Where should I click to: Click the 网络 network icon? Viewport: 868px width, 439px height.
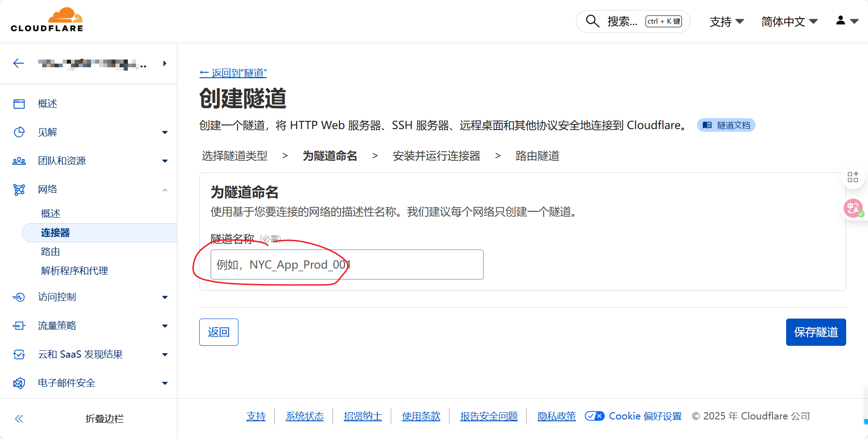pos(19,190)
